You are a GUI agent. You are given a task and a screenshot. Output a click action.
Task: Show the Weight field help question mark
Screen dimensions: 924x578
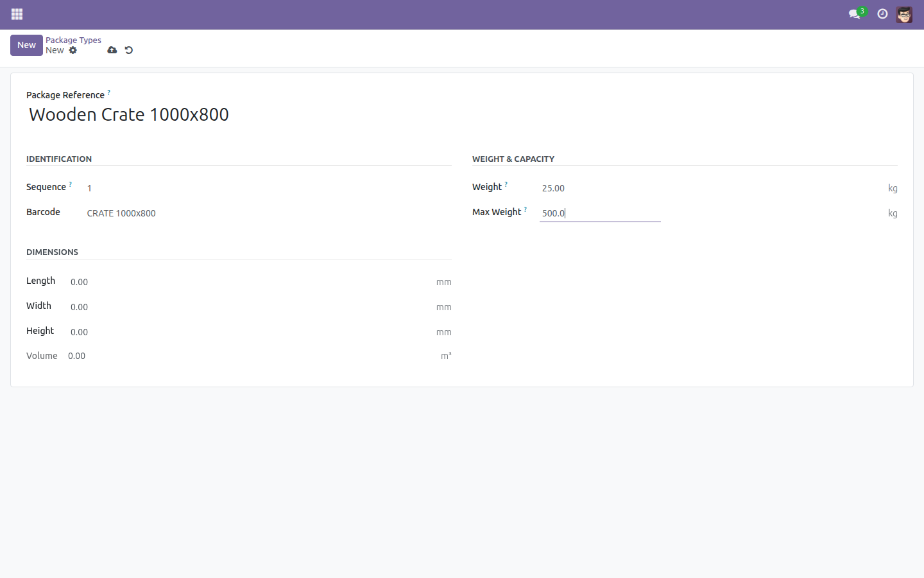506,184
